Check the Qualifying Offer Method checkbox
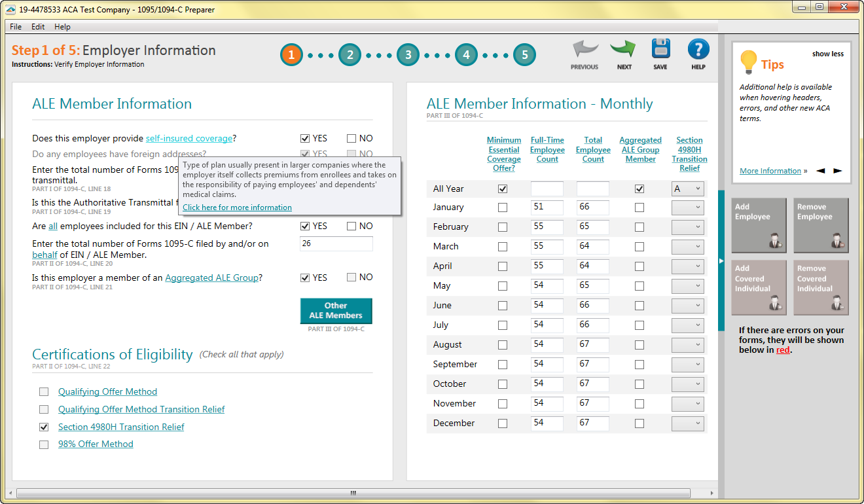 (x=44, y=391)
